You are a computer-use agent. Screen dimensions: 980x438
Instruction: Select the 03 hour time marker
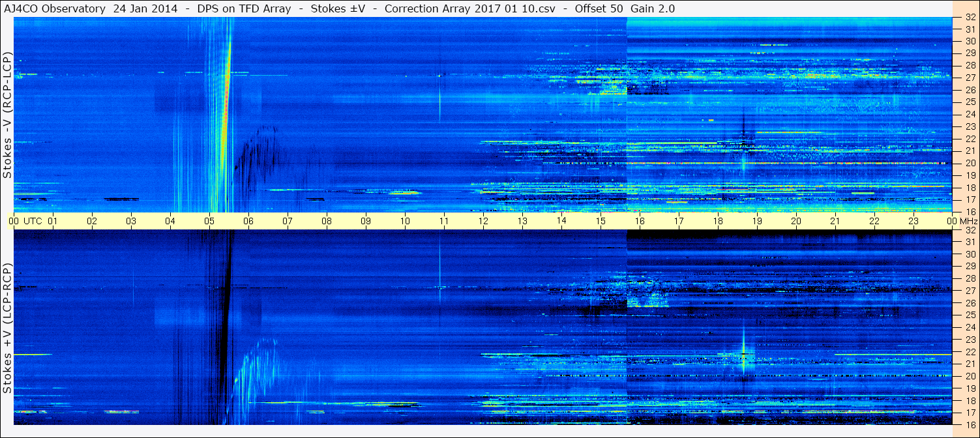click(x=131, y=221)
